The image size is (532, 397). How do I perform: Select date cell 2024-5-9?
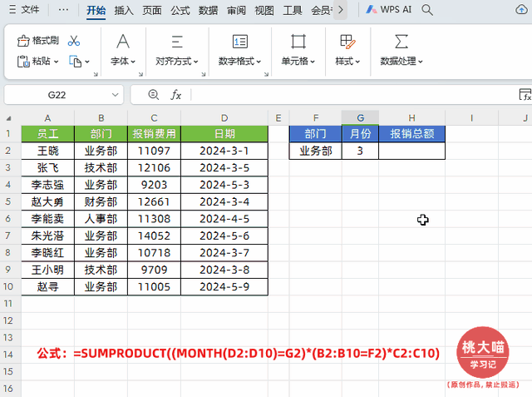pos(224,286)
